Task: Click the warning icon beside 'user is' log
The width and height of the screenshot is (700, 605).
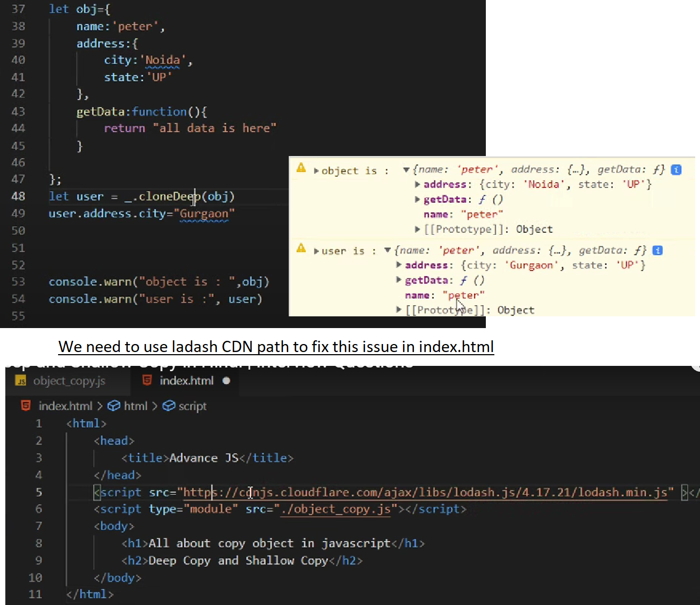Action: (301, 248)
